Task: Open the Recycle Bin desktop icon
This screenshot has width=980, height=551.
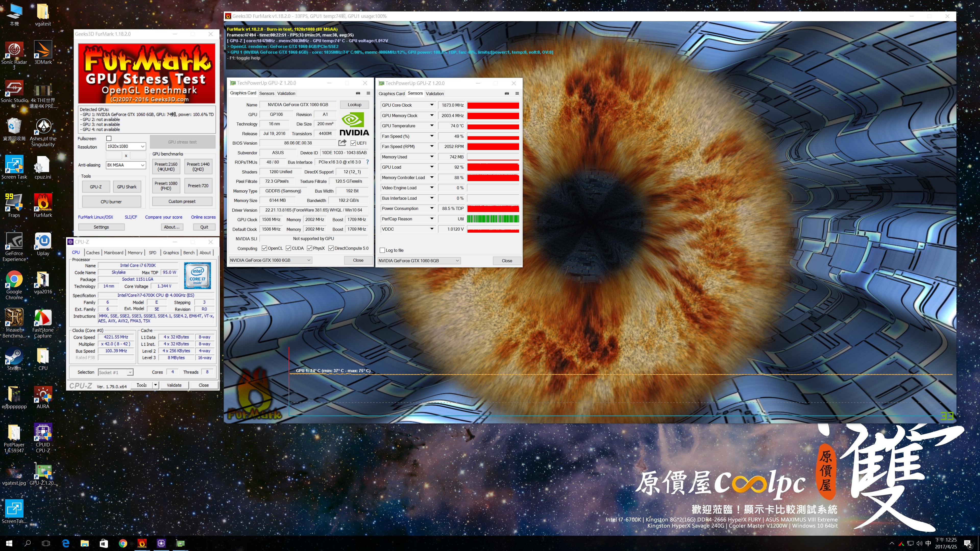Action: pyautogui.click(x=14, y=129)
